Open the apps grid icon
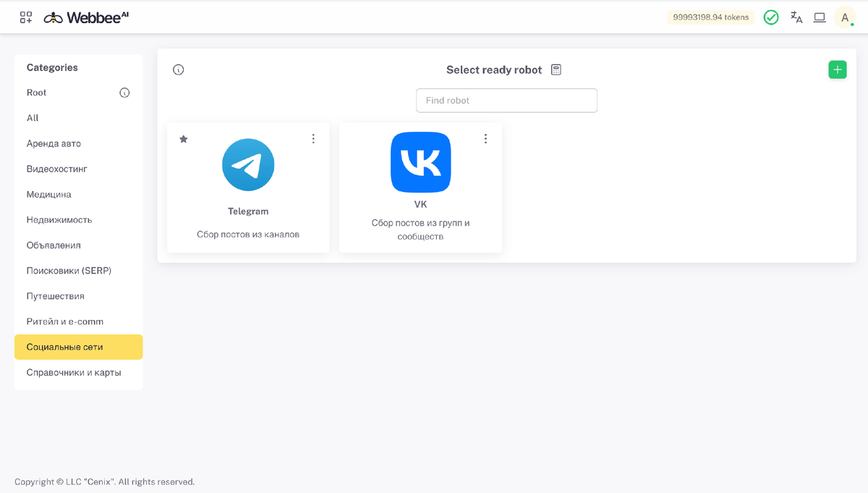Screen dimensions: 868x493 click(26, 17)
